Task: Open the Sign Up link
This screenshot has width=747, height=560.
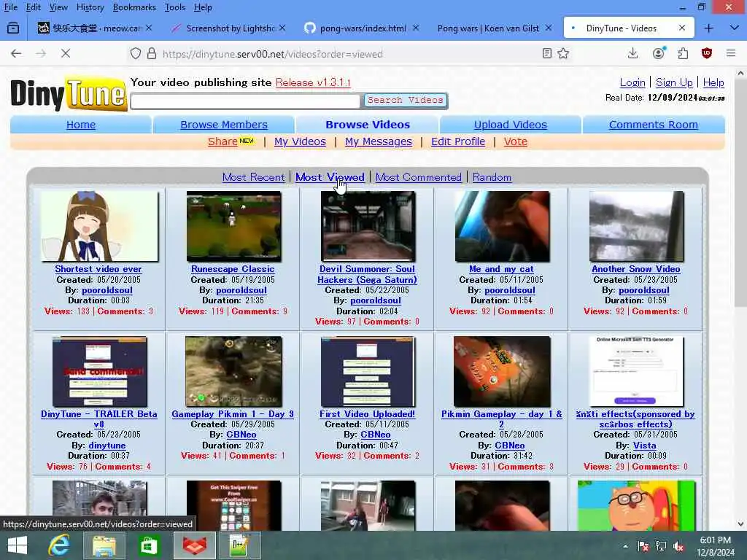Action: [674, 82]
